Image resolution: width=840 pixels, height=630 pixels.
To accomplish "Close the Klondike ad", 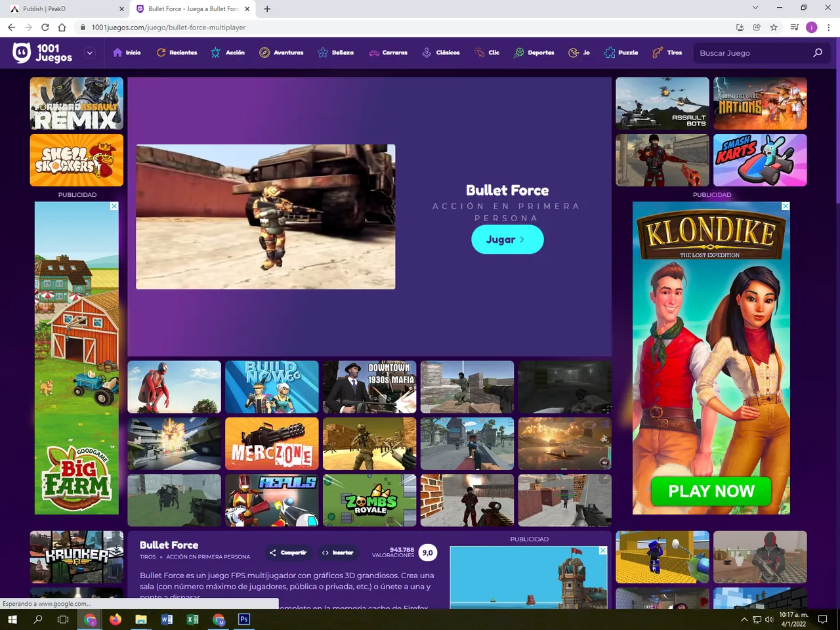I will tap(786, 206).
